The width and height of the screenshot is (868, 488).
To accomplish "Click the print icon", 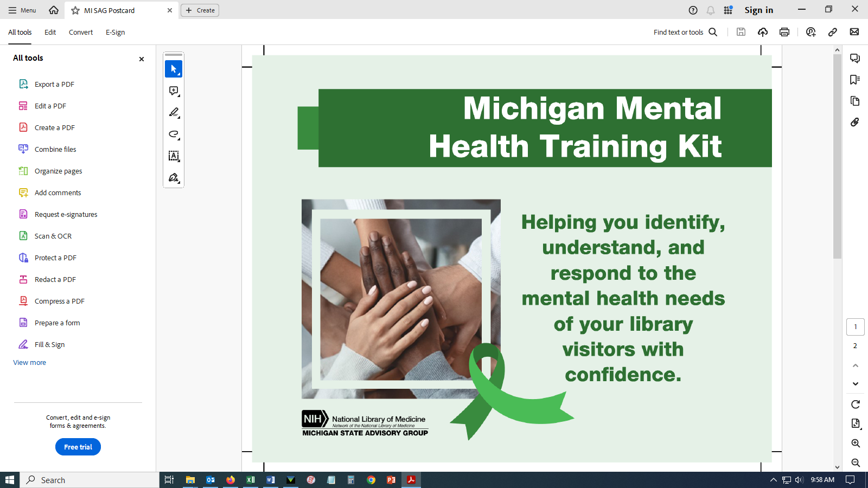I will click(784, 32).
